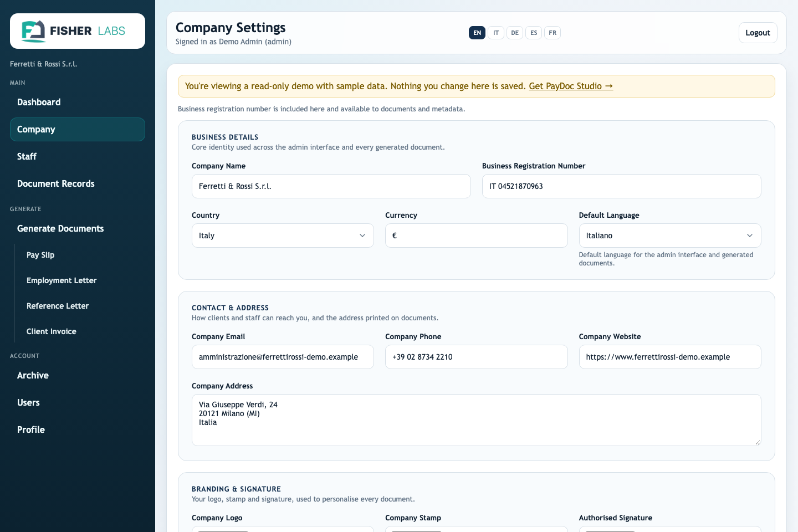Open the Users page
Screen dimensions: 798x532
tap(78, 402)
